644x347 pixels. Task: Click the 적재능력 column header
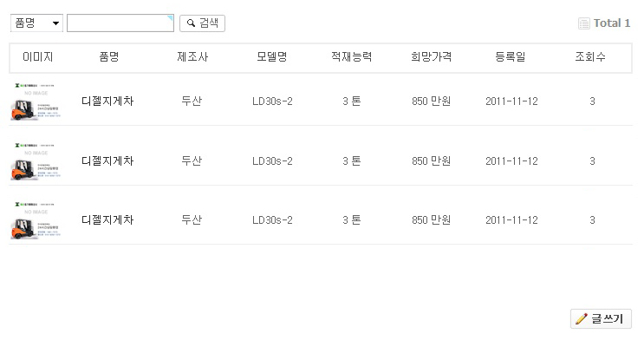pos(352,57)
